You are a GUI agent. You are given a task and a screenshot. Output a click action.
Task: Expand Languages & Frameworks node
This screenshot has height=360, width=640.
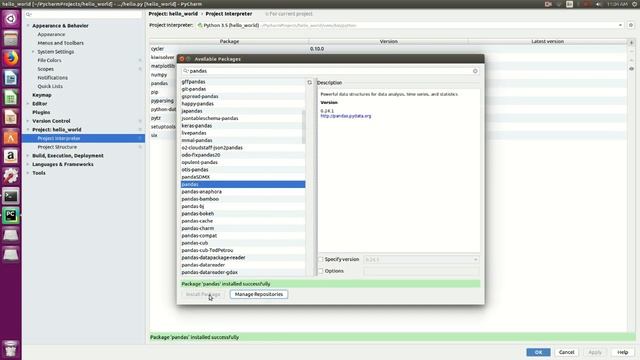coord(28,164)
